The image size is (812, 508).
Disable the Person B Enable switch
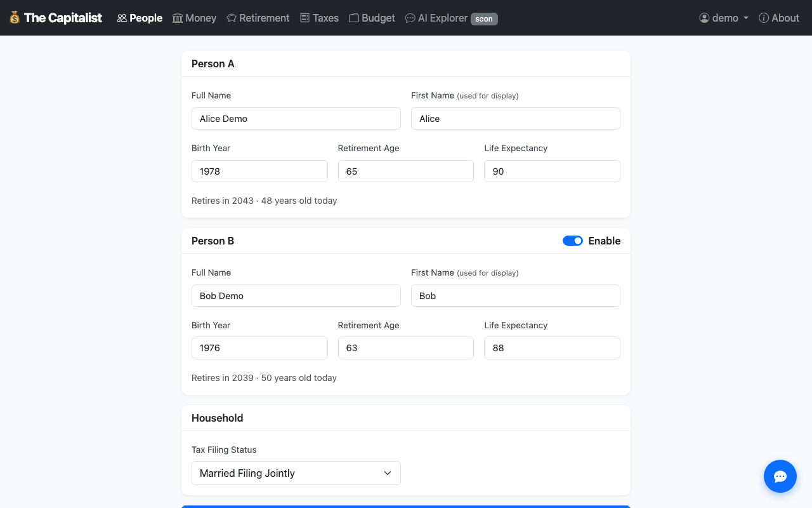click(572, 241)
